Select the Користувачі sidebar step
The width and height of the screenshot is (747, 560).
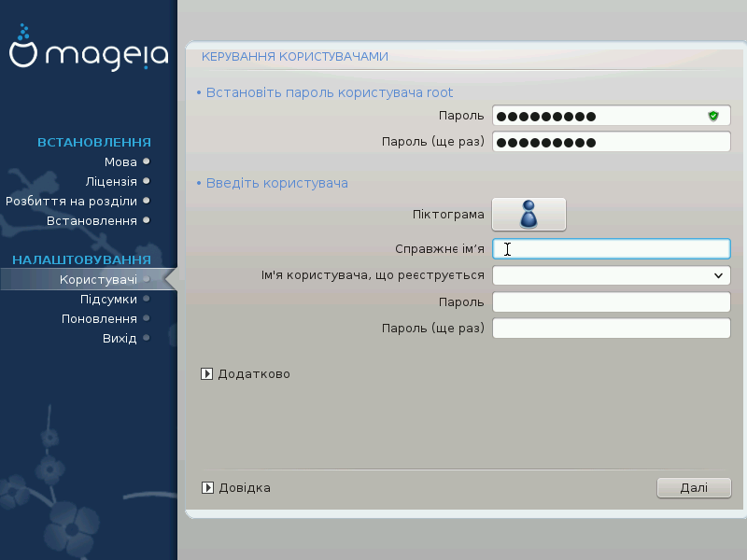coord(98,280)
